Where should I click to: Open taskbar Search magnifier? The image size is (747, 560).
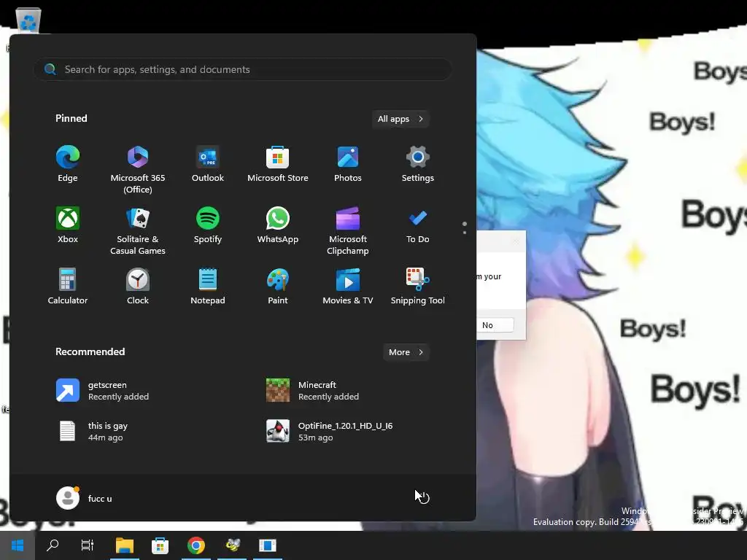point(53,545)
